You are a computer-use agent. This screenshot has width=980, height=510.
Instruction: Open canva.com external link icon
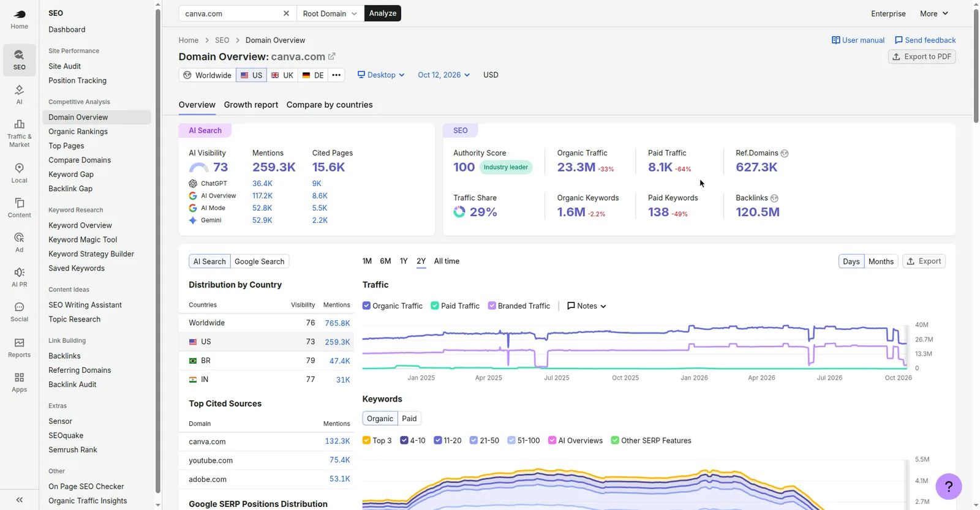pos(332,56)
